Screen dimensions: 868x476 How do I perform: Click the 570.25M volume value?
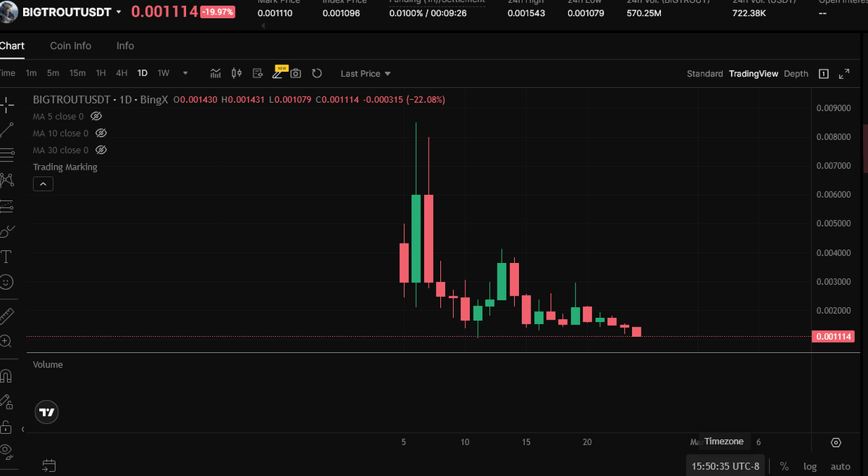click(644, 13)
